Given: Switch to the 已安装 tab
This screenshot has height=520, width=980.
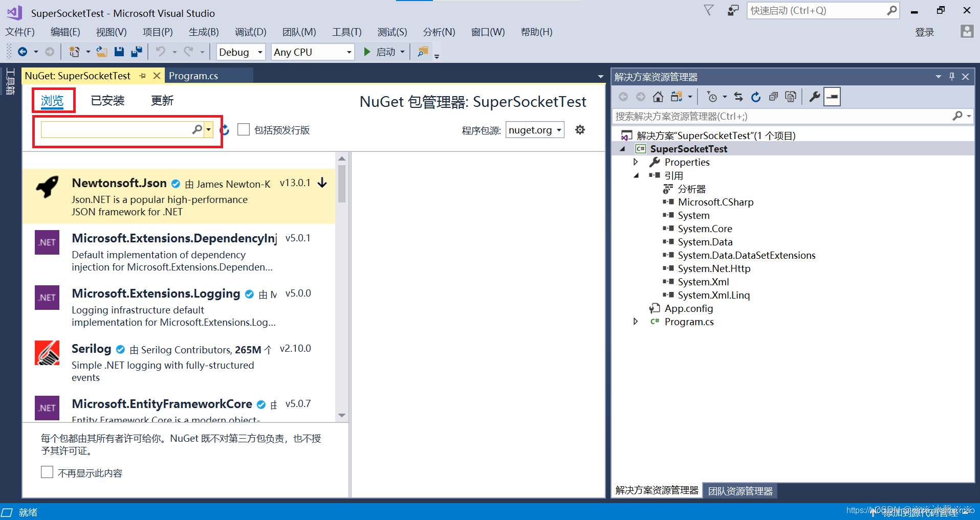Looking at the screenshot, I should (107, 100).
